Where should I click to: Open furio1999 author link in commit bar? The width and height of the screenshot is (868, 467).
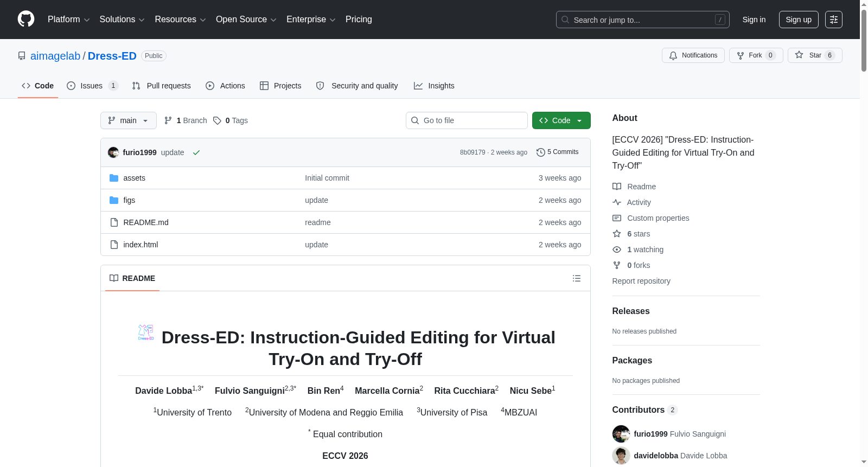click(139, 152)
